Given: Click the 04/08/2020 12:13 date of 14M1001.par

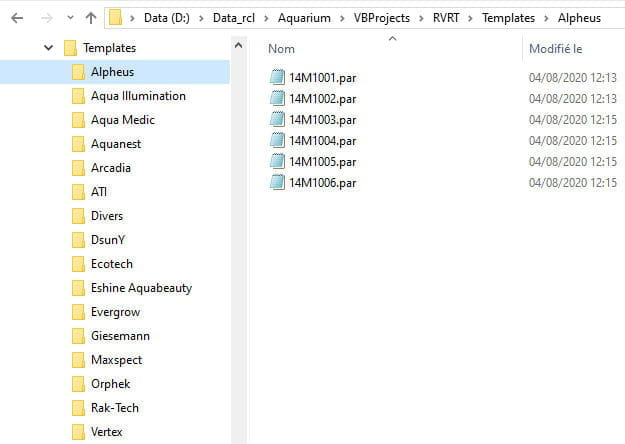Looking at the screenshot, I should coord(572,78).
